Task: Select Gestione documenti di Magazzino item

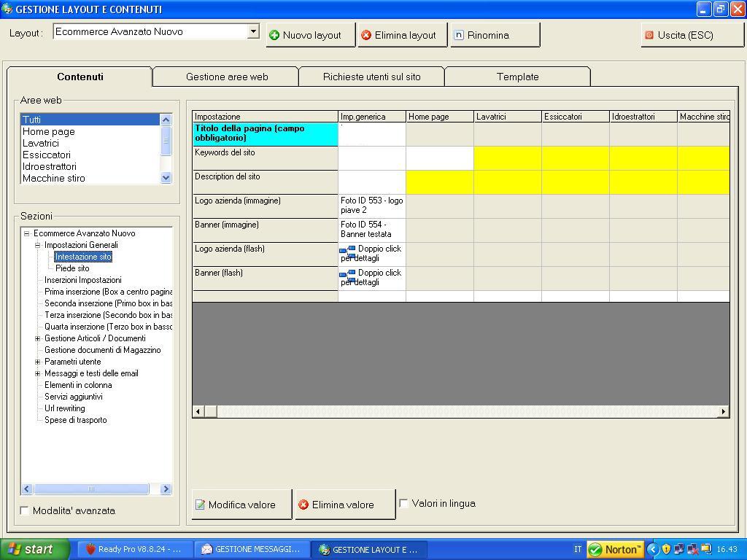Action: pyautogui.click(x=102, y=350)
